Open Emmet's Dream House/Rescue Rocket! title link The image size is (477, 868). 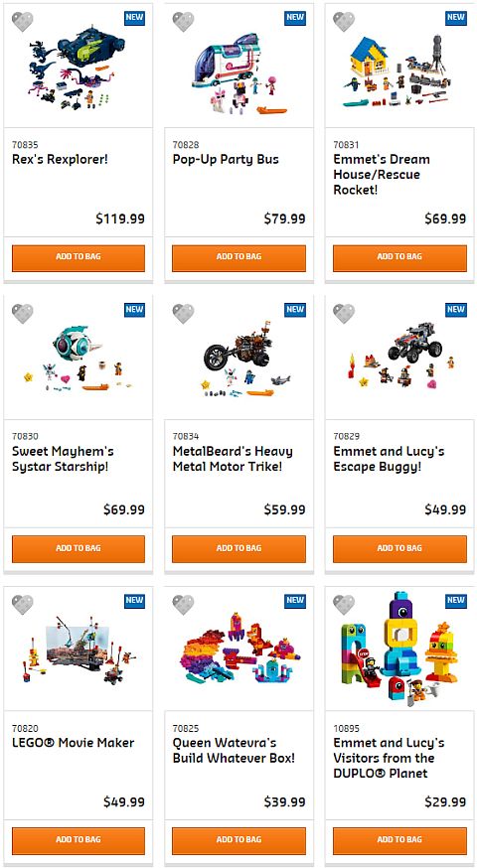click(x=382, y=175)
